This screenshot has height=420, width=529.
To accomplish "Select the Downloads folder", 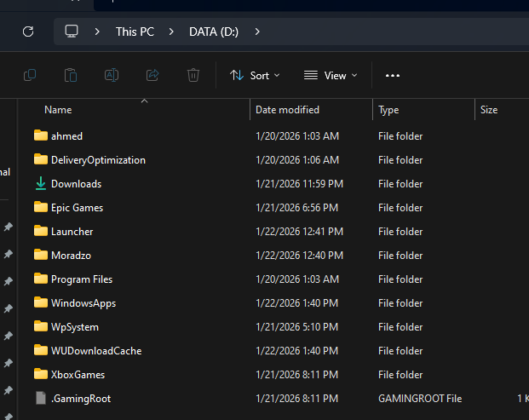I will point(76,184).
